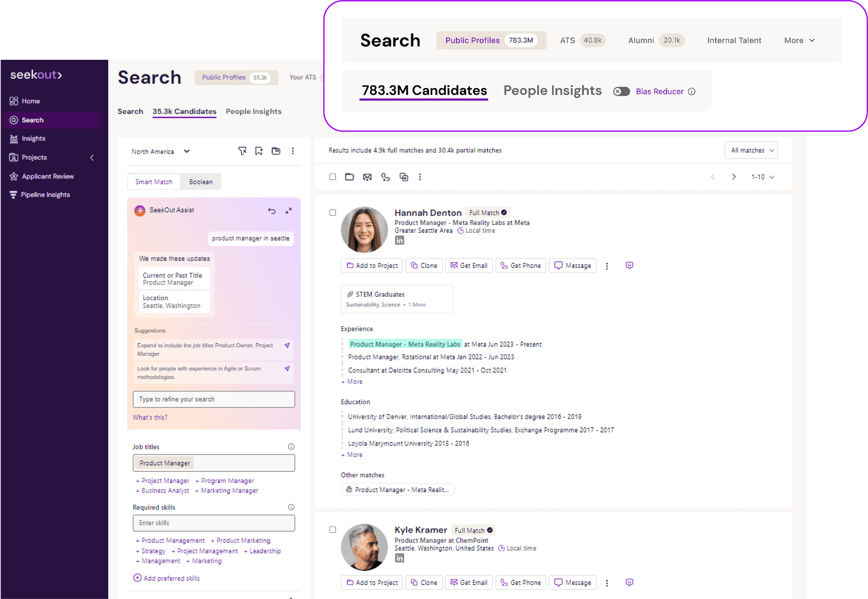Click the bulk get phone icon in toolbar
This screenshot has height=599, width=868.
coord(385,177)
